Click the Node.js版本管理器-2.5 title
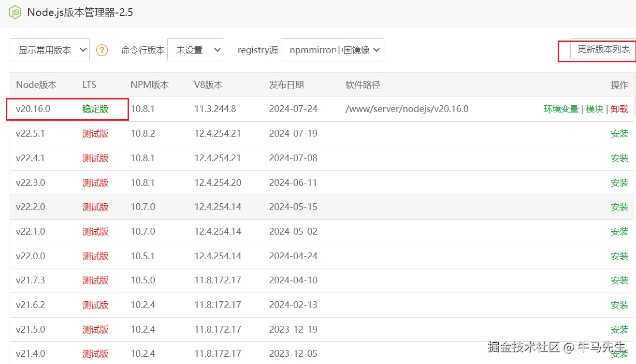Screen dimensions: 636x364 [80, 13]
